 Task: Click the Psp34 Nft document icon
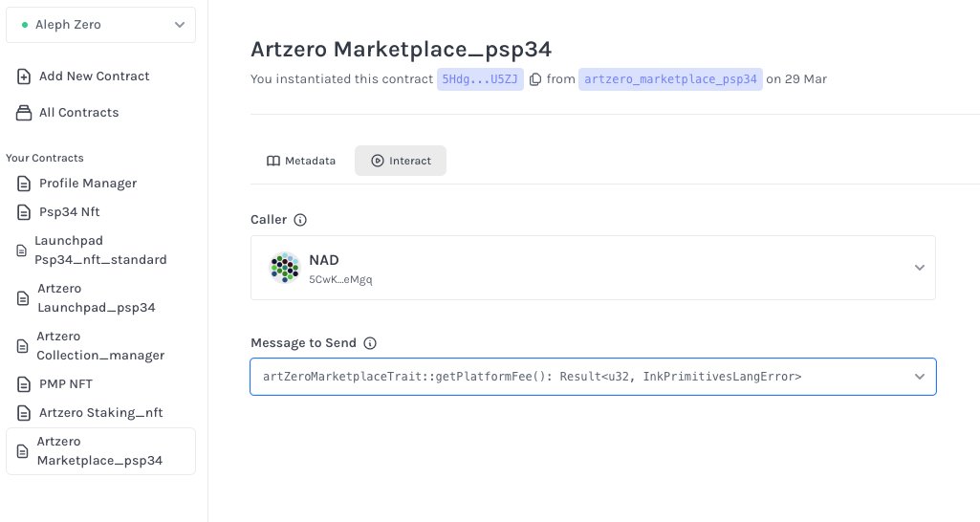point(23,212)
